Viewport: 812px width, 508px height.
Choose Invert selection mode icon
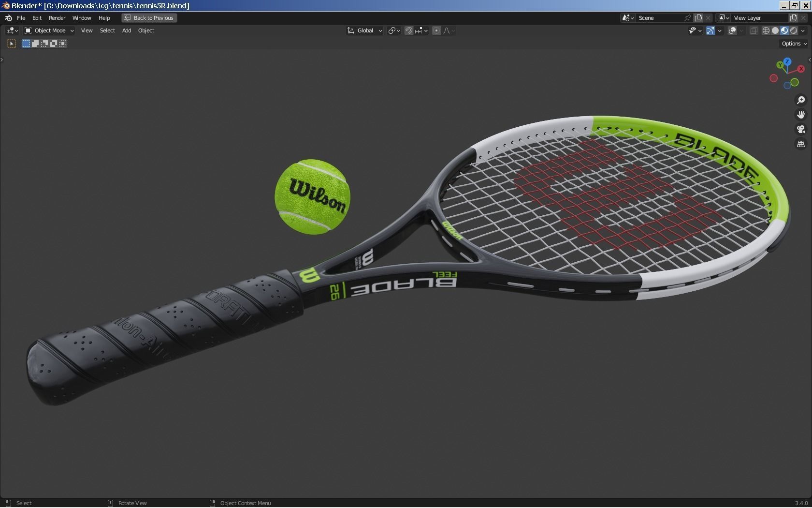point(54,44)
